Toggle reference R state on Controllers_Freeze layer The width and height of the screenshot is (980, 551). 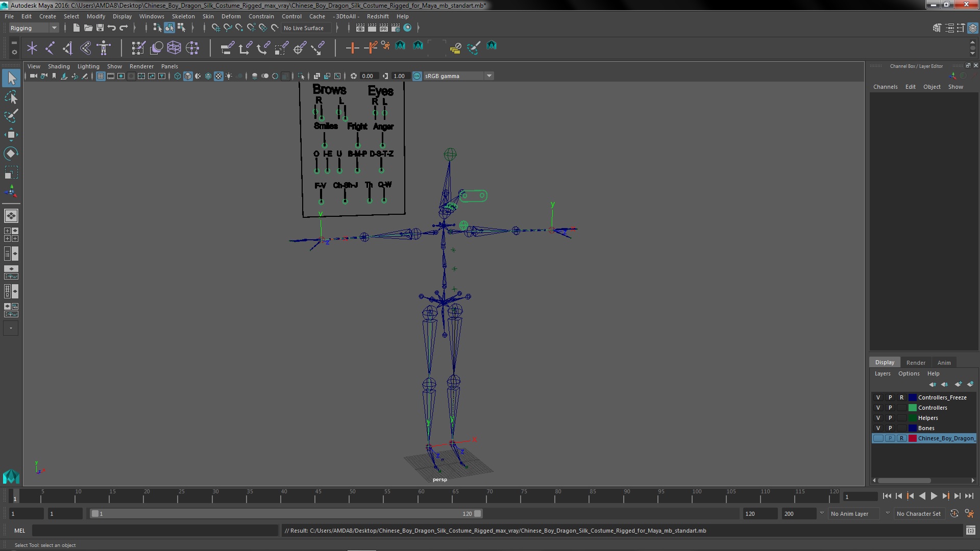click(902, 397)
